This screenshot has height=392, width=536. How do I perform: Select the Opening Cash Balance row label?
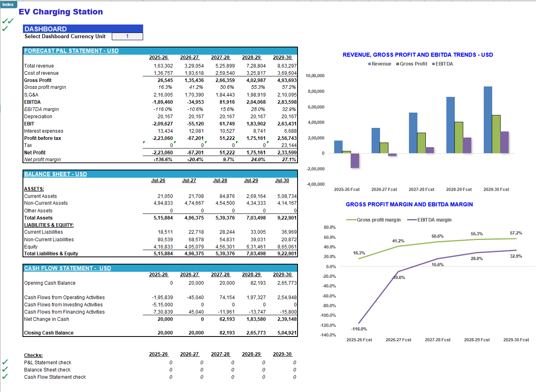pos(50,283)
